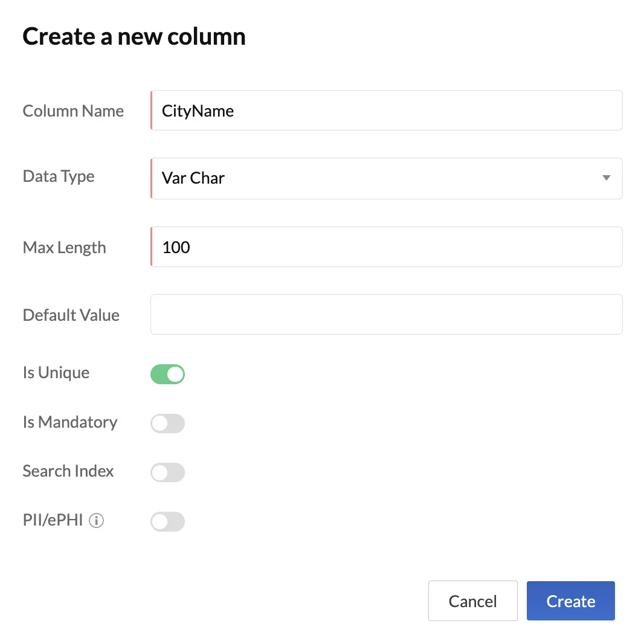
Task: Click the Create a new column heading
Action: tap(134, 36)
